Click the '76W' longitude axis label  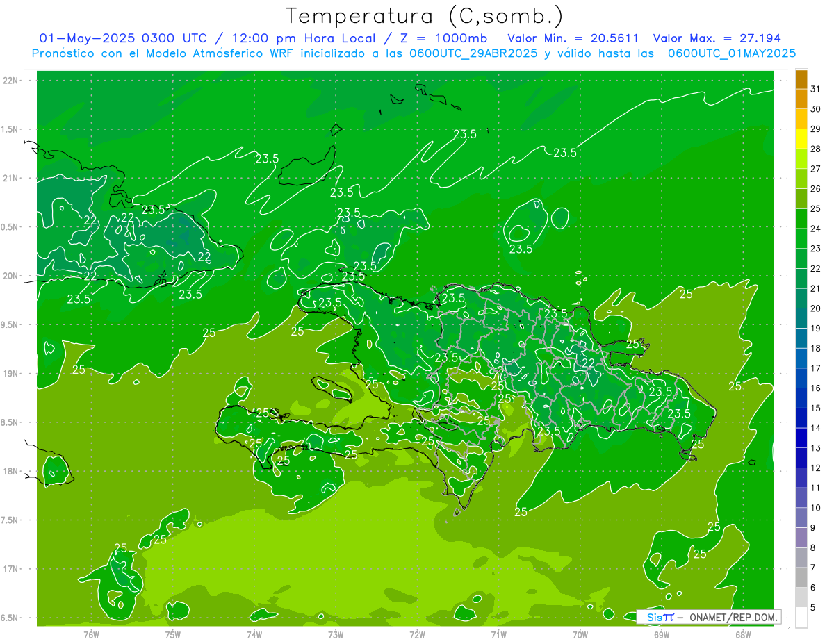click(x=91, y=635)
